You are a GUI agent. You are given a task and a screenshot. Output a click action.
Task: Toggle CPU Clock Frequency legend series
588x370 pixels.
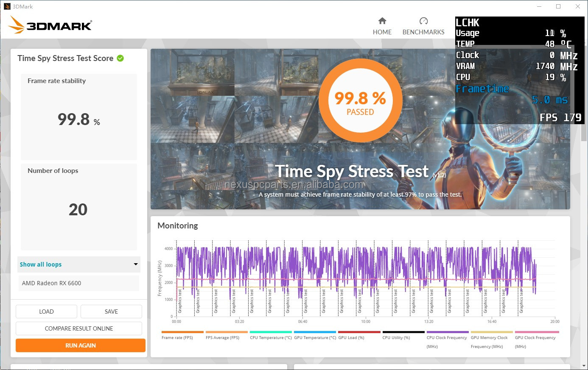tap(447, 338)
